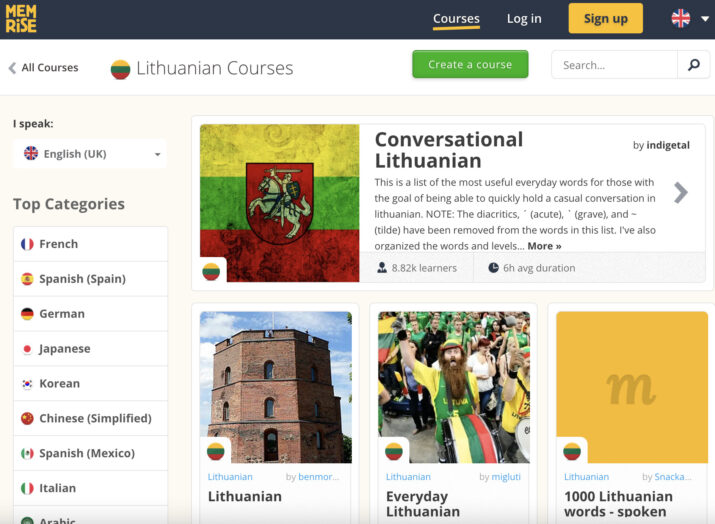The width and height of the screenshot is (715, 524).
Task: Focus the Search input field
Action: [614, 65]
